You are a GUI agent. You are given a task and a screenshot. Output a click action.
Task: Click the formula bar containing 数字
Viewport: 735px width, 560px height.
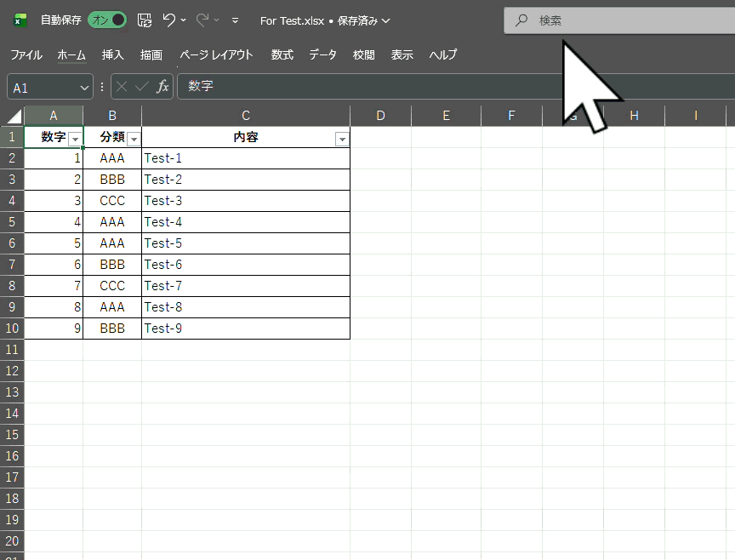456,86
